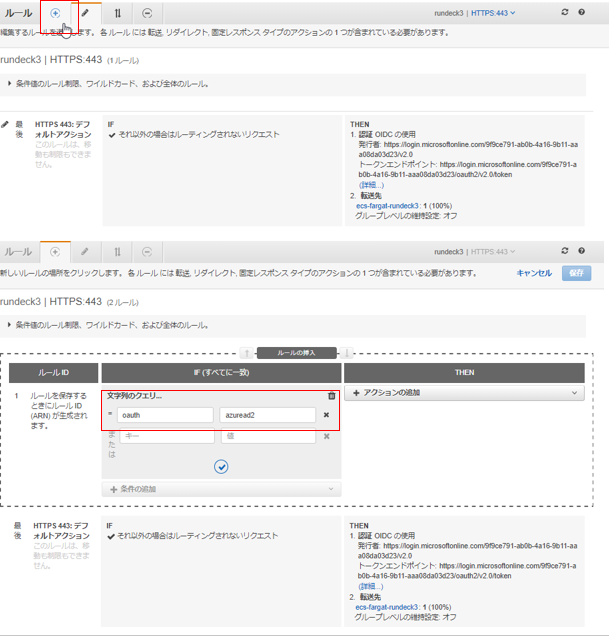Cancel rule insertion with キャンセル
The image size is (609, 636).
coord(534,273)
